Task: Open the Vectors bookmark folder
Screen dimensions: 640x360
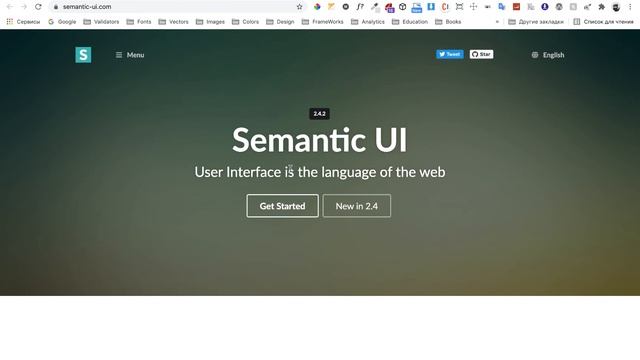Action: coord(173,22)
